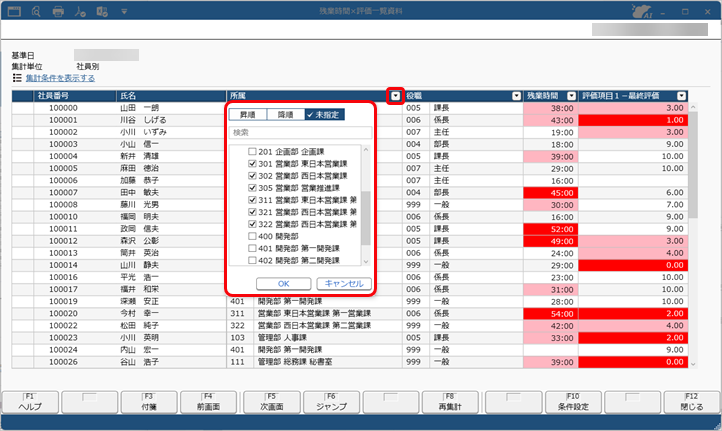Image resolution: width=722 pixels, height=431 pixels.
Task: Check the 400 開発部 checkbox
Action: [252, 236]
